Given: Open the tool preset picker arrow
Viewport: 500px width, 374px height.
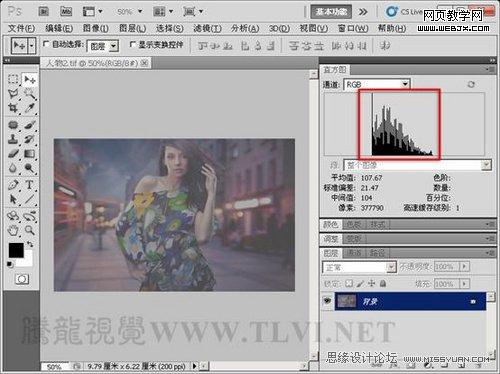Looking at the screenshot, I should (x=32, y=45).
